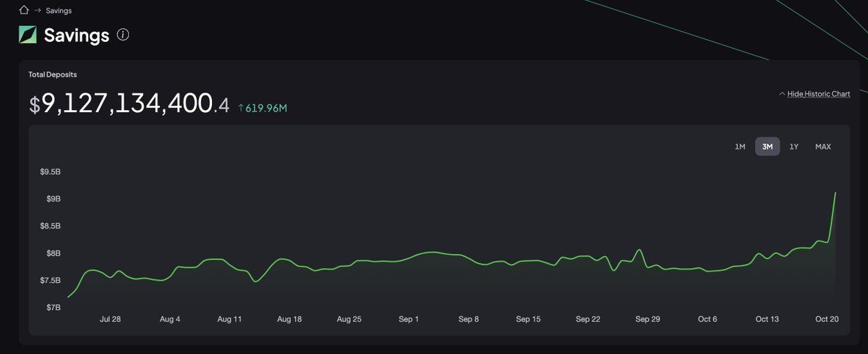
Task: Click the Sep 8 date label
Action: tap(469, 319)
